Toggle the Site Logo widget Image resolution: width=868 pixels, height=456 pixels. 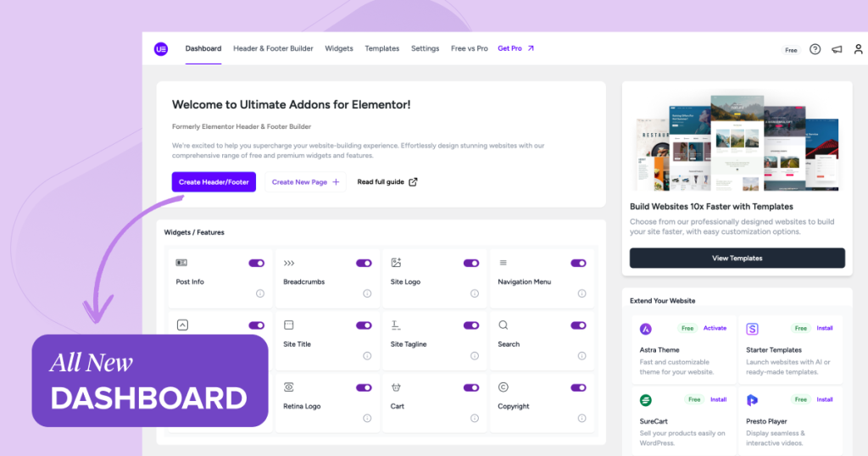[471, 263]
